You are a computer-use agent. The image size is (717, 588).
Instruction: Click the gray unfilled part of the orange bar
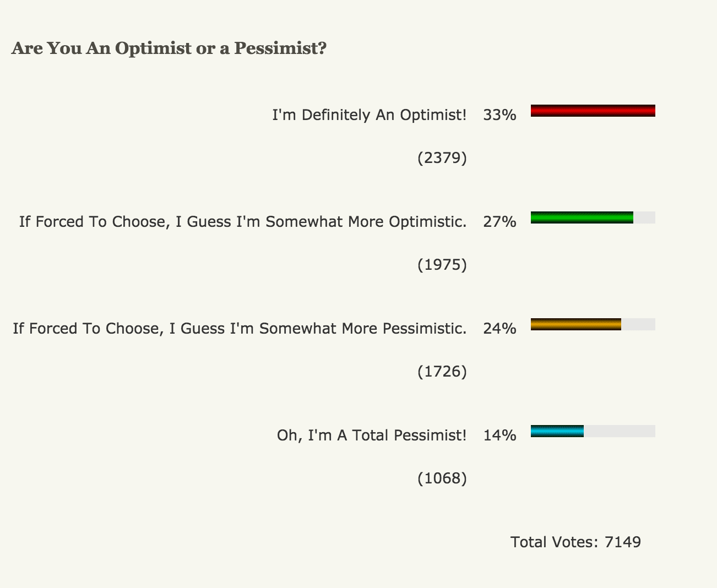pyautogui.click(x=638, y=324)
